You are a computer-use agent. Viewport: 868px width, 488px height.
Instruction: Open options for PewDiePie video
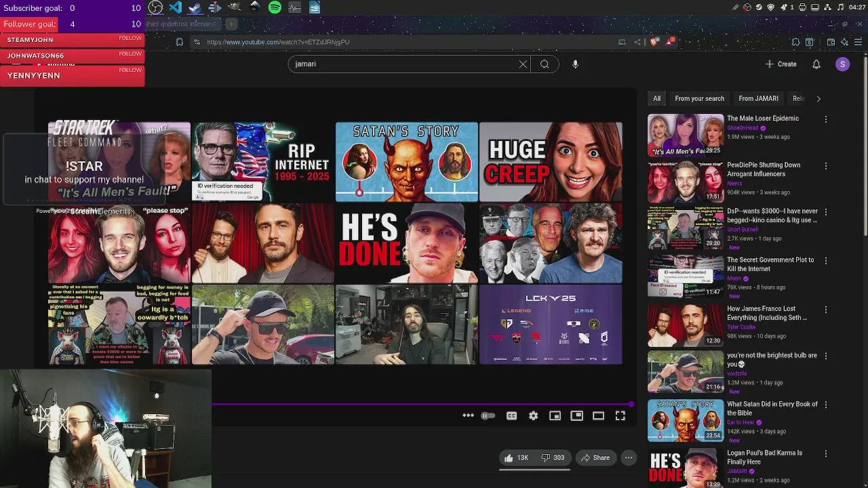(825, 165)
